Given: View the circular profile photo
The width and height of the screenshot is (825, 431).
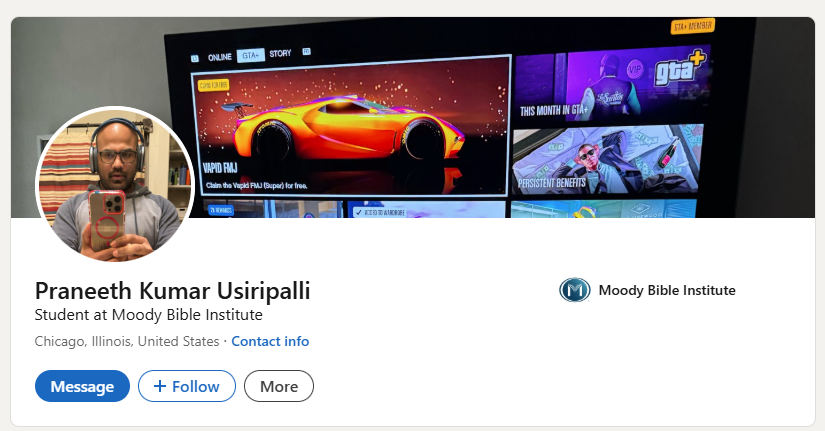Looking at the screenshot, I should (115, 185).
